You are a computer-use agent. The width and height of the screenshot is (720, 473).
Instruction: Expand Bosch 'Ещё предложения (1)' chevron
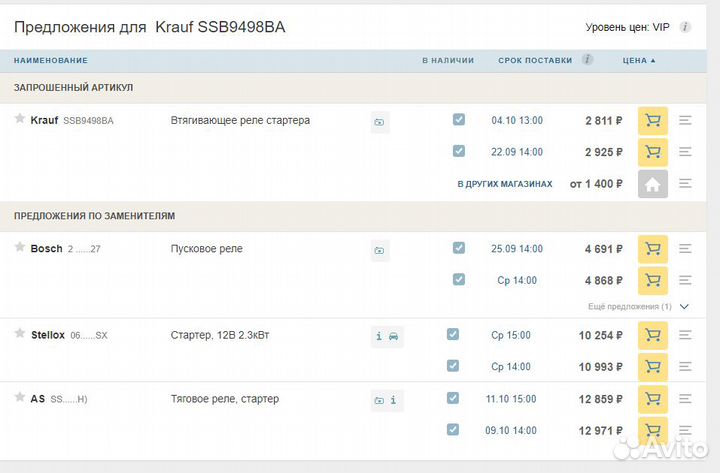point(684,307)
